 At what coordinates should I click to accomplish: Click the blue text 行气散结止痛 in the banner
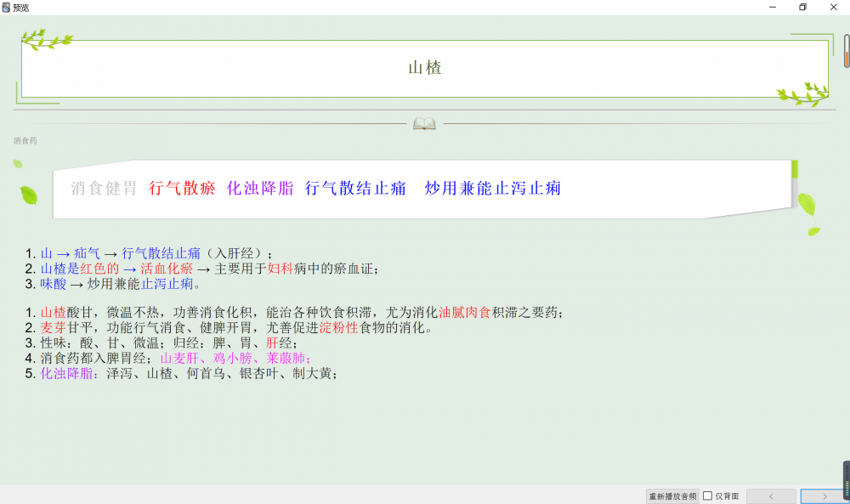click(x=355, y=188)
